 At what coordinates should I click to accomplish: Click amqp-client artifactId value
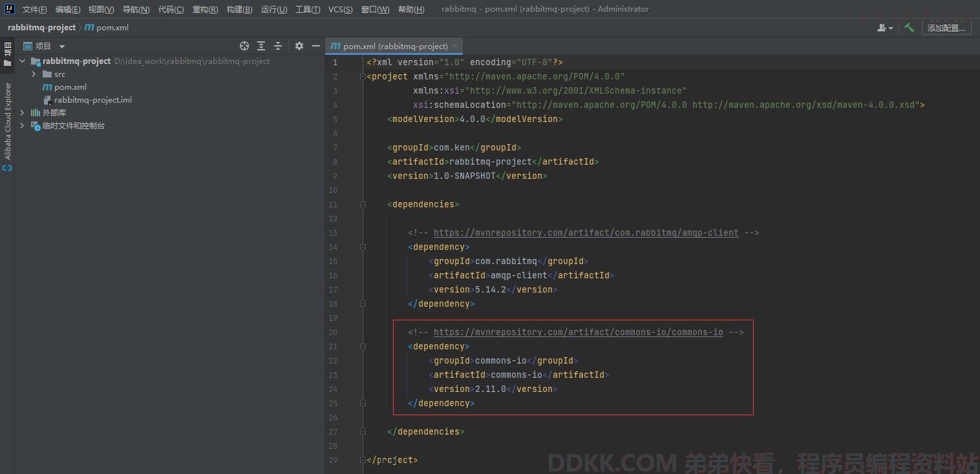pyautogui.click(x=519, y=275)
